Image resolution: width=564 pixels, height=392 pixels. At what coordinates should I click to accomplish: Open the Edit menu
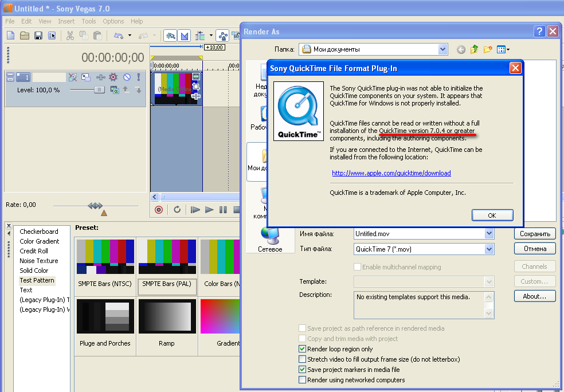pyautogui.click(x=26, y=21)
